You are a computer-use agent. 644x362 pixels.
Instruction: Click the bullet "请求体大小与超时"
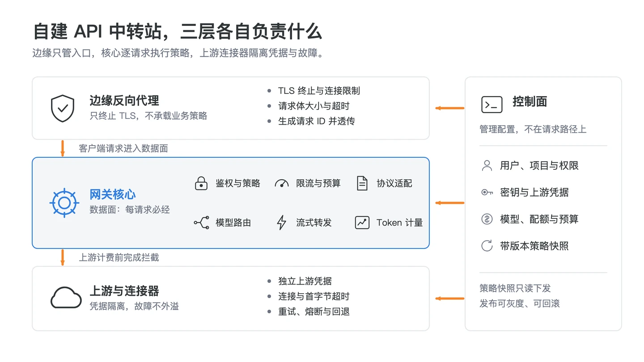click(314, 106)
